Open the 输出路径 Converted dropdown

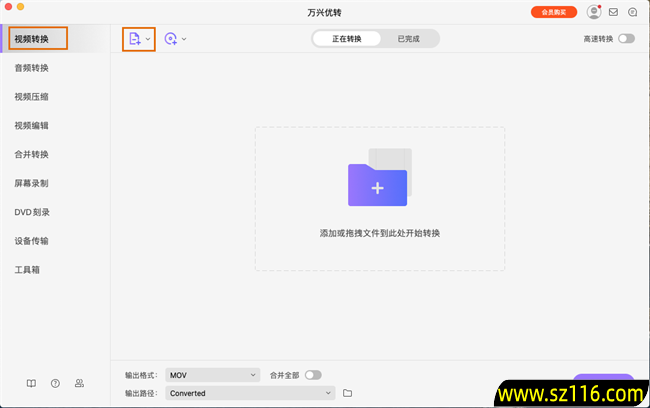pyautogui.click(x=249, y=393)
